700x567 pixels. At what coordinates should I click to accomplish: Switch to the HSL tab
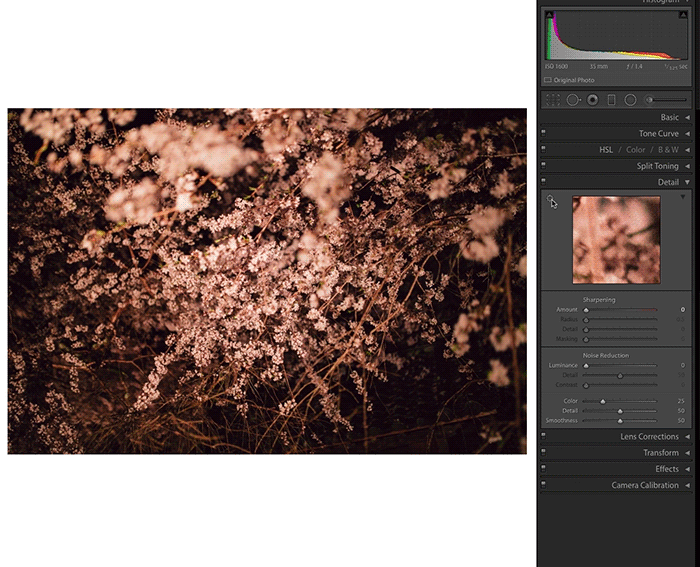click(x=606, y=150)
